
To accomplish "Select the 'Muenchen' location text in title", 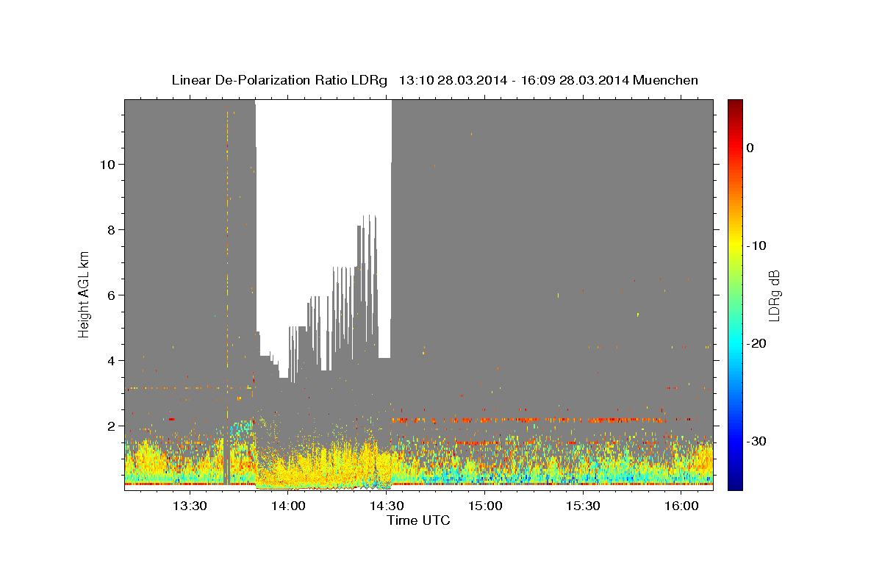I will (x=667, y=80).
